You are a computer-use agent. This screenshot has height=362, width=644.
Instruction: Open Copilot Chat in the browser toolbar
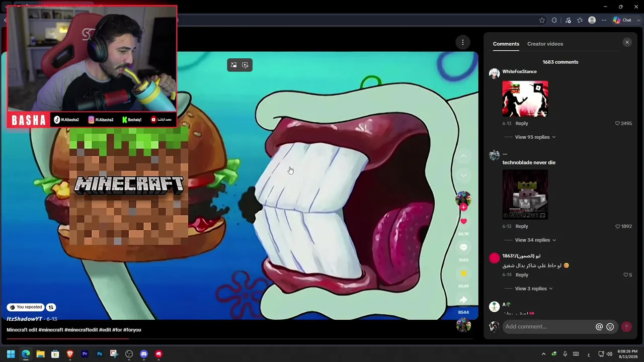click(x=622, y=20)
